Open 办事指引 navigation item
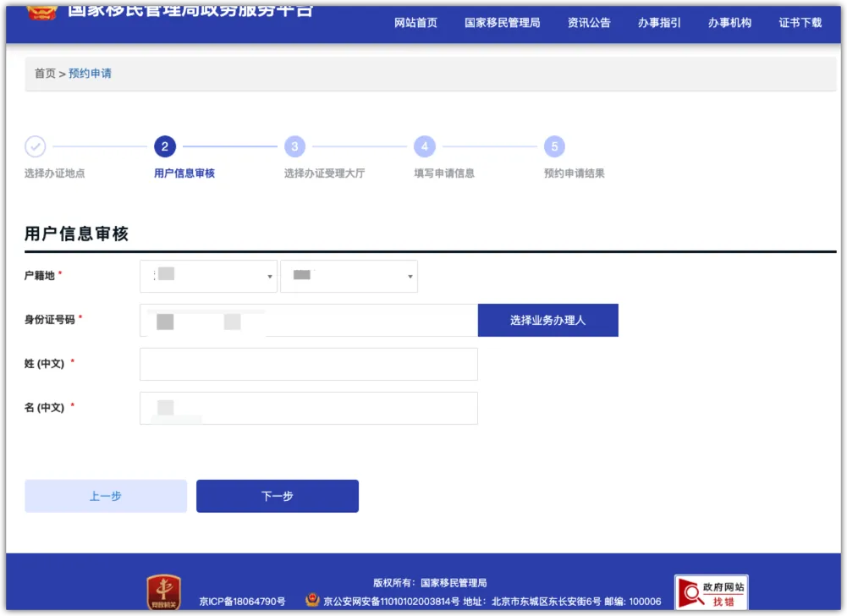The height and width of the screenshot is (616, 847). (659, 23)
